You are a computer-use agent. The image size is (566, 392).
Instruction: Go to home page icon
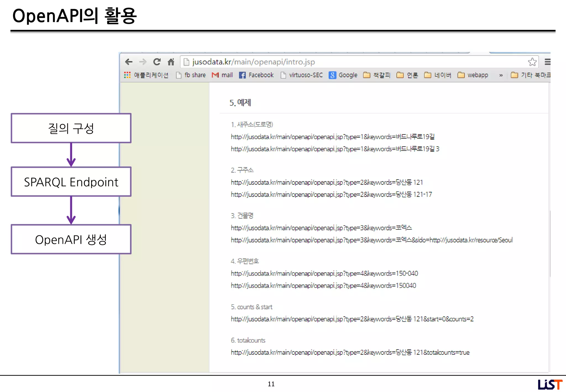pos(171,62)
